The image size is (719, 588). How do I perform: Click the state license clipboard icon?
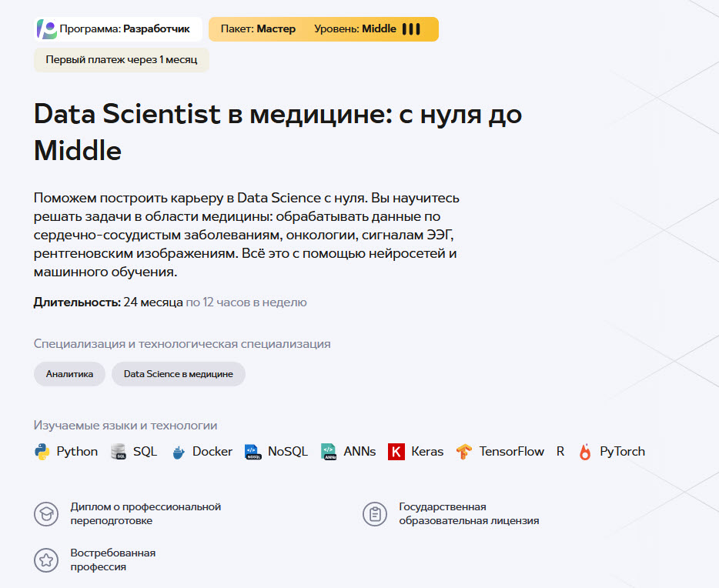coord(375,514)
